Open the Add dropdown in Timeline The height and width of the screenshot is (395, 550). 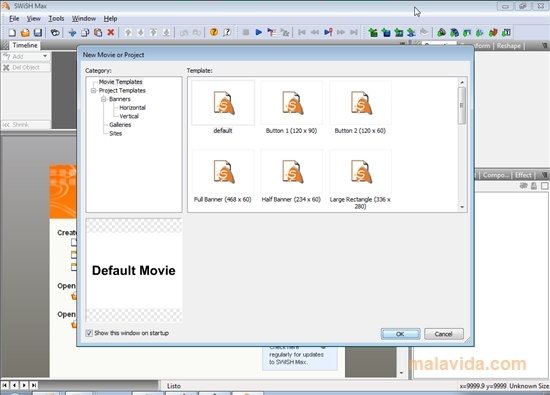(x=45, y=56)
